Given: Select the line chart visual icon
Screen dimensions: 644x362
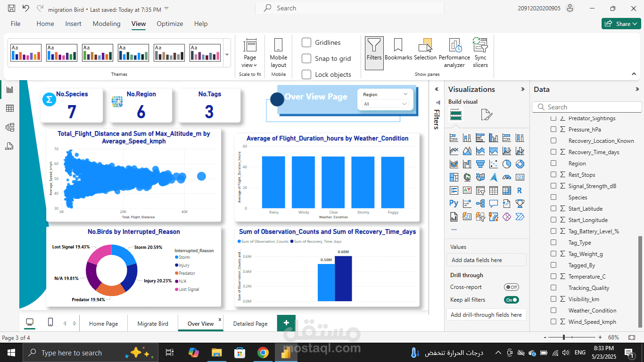Looking at the screenshot, I should click(x=454, y=151).
